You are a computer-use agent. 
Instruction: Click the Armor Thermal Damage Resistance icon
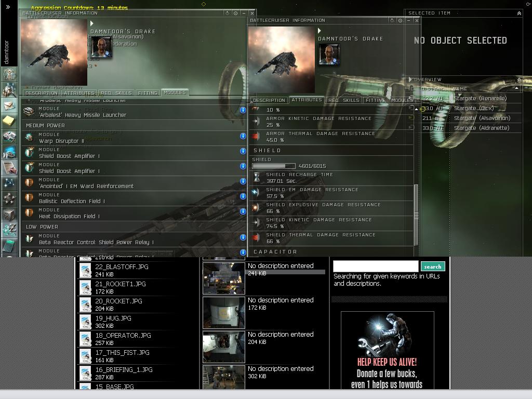pos(257,137)
